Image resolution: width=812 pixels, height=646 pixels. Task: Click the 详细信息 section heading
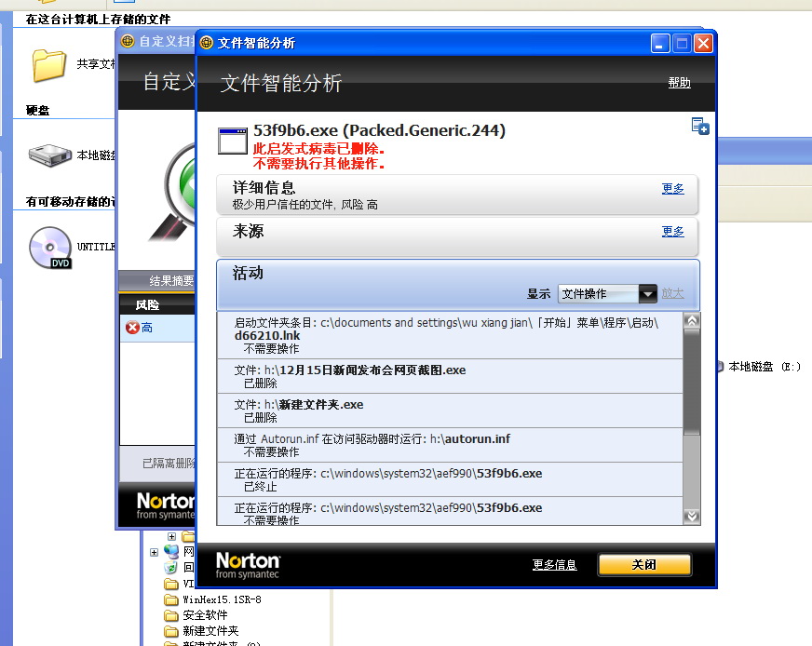[264, 187]
